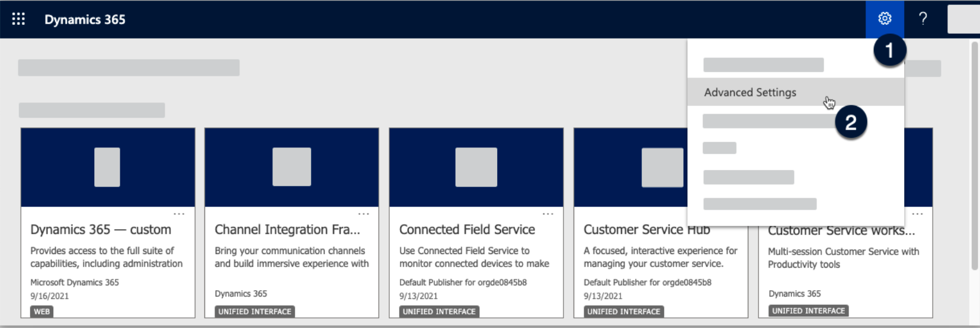
Task: Open the Help question mark icon
Action: click(x=923, y=19)
